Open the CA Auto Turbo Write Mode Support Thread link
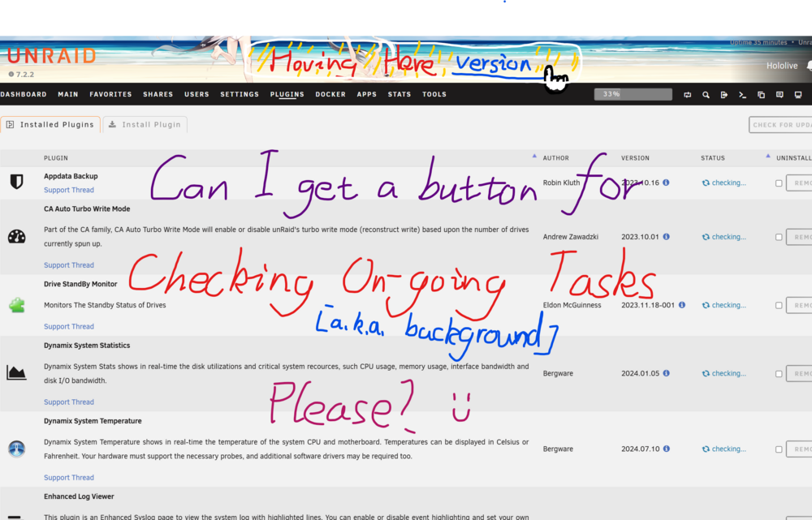The height and width of the screenshot is (520, 812). pyautogui.click(x=69, y=265)
